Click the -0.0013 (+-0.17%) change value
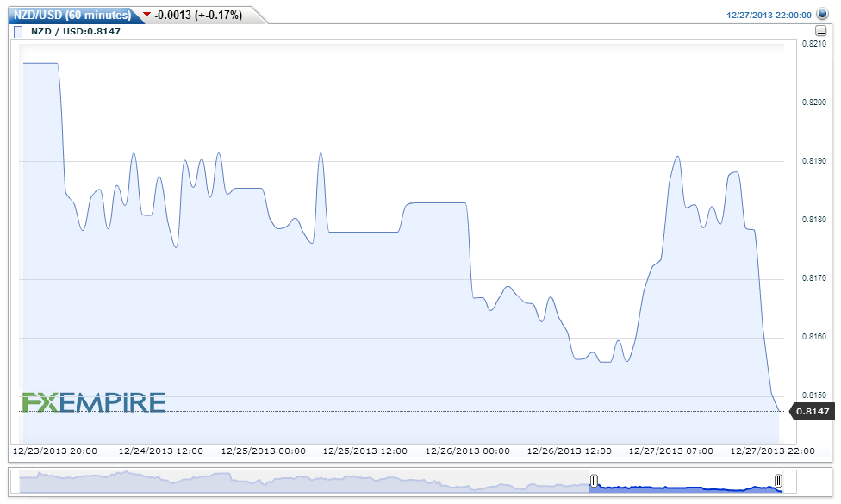Screen dimensions: 841x504 tap(198, 15)
